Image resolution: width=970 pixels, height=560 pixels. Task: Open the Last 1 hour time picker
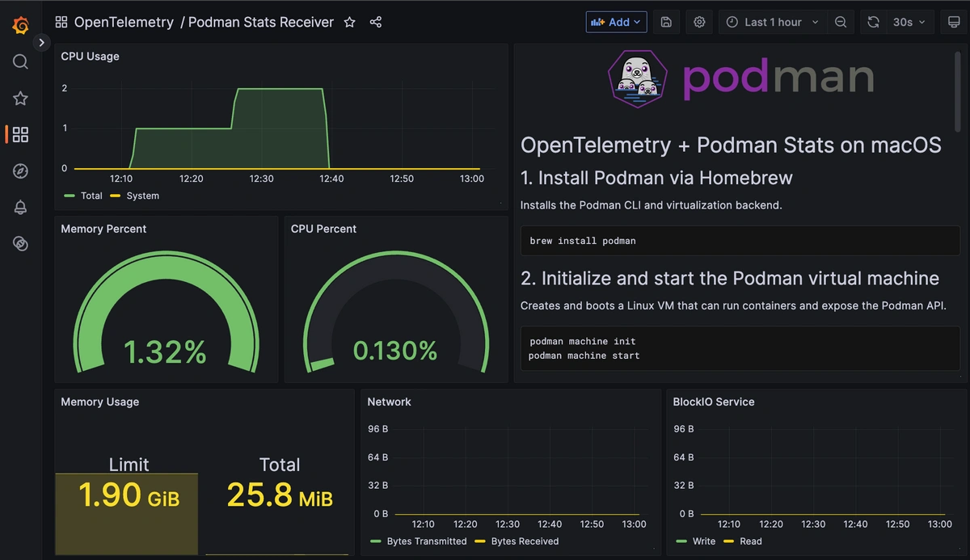click(772, 23)
